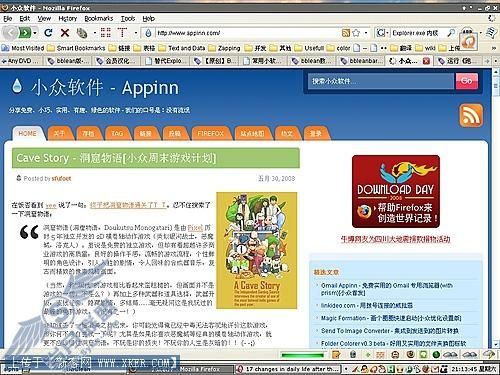Open the dropdown arrow beside the ABP-style extension icon
This screenshot has width=500, height=375.
pos(481,33)
